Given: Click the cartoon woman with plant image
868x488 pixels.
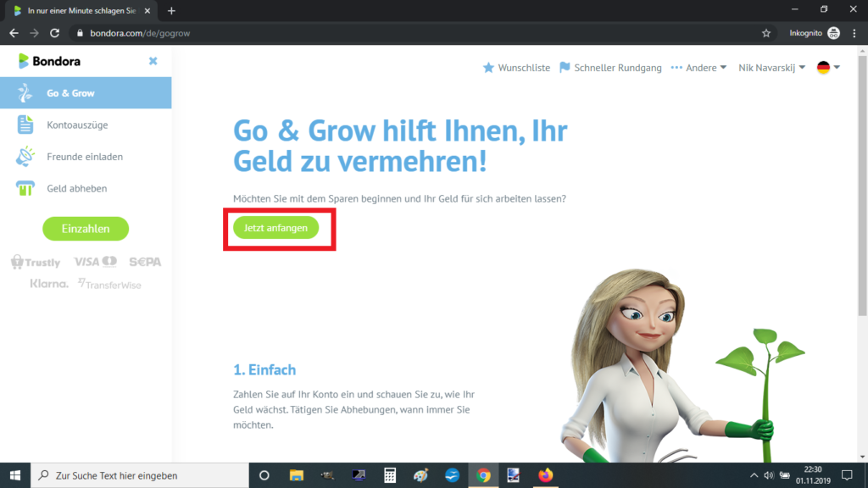Looking at the screenshot, I should (681, 365).
